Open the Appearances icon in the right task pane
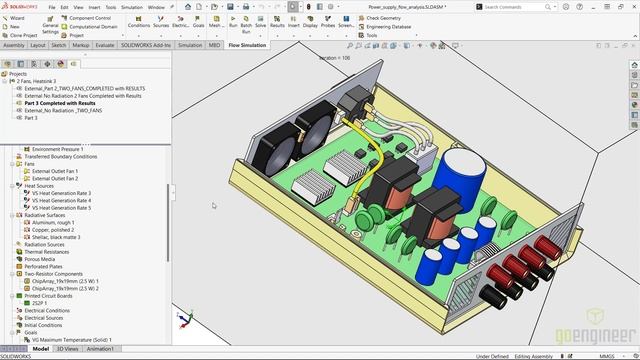Image resolution: width=640 pixels, height=360 pixels. pos(634,105)
